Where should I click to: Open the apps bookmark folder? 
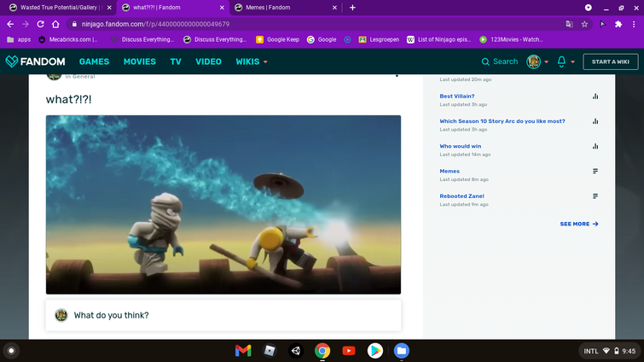point(19,39)
